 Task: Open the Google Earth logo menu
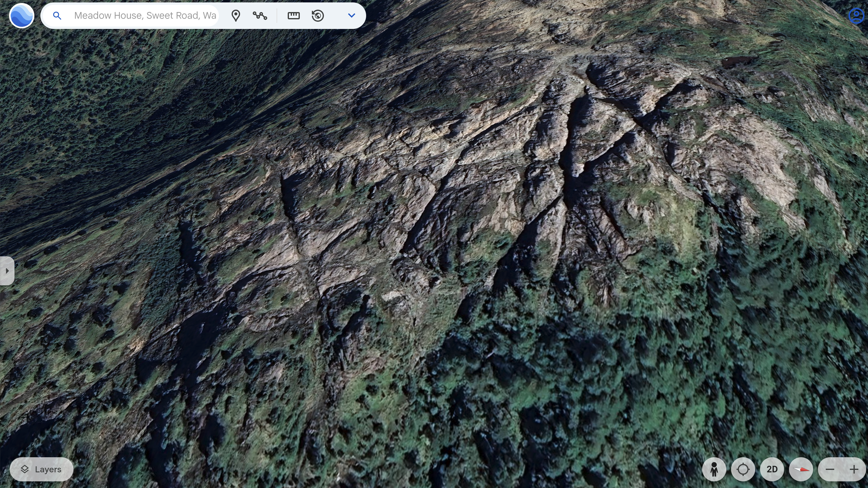pos(22,15)
